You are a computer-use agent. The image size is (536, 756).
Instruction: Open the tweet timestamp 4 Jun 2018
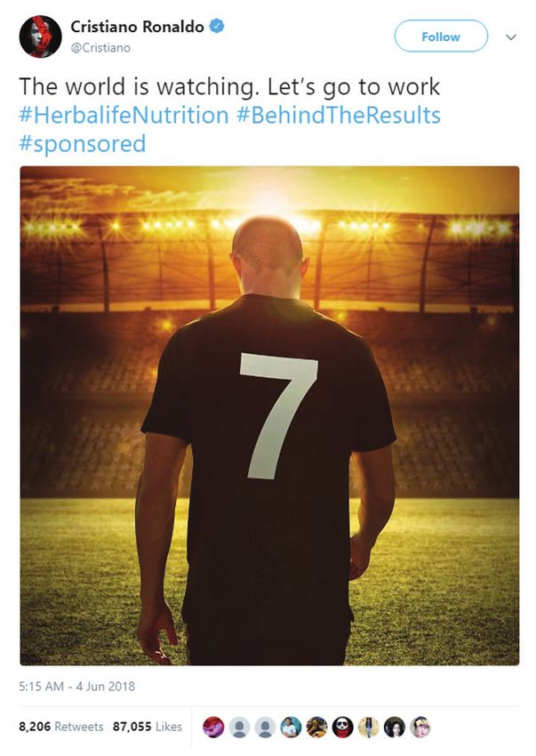point(76,686)
